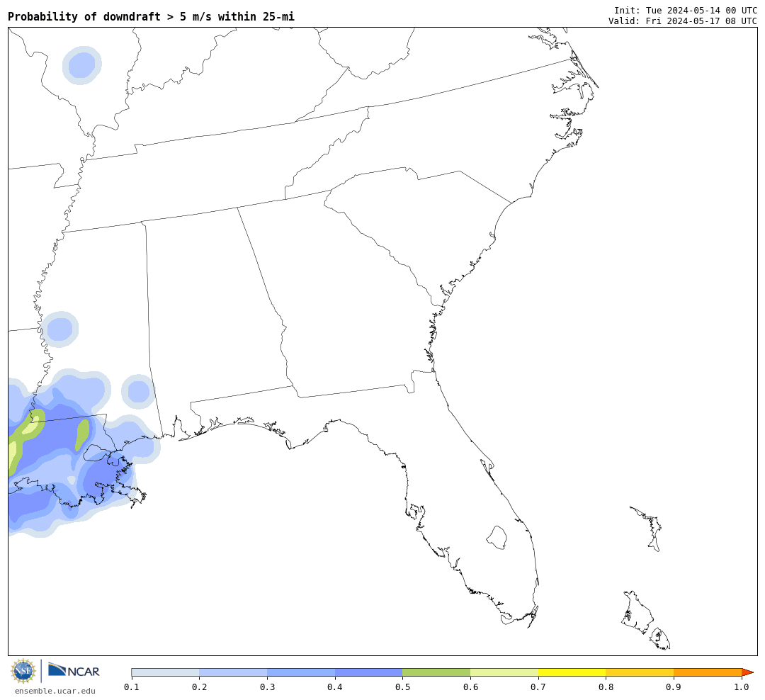Click the 0.6–0.7 pale yellow colorbar segment
This screenshot has width=765, height=700.
[504, 672]
